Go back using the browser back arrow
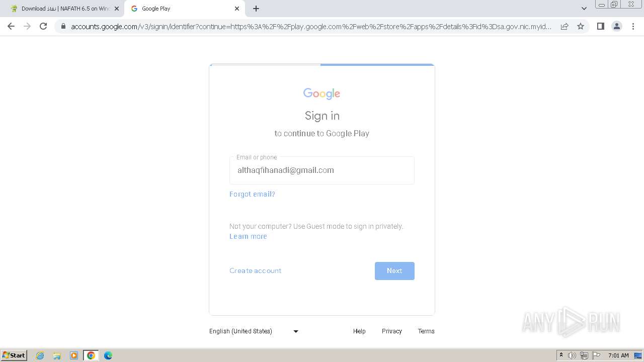 tap(11, 26)
